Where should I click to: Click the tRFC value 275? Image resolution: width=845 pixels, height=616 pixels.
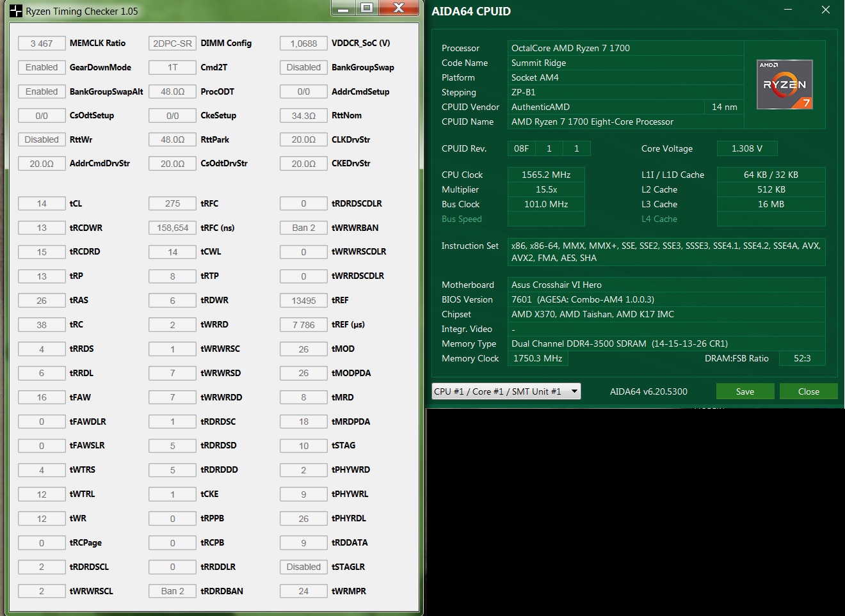(x=172, y=203)
